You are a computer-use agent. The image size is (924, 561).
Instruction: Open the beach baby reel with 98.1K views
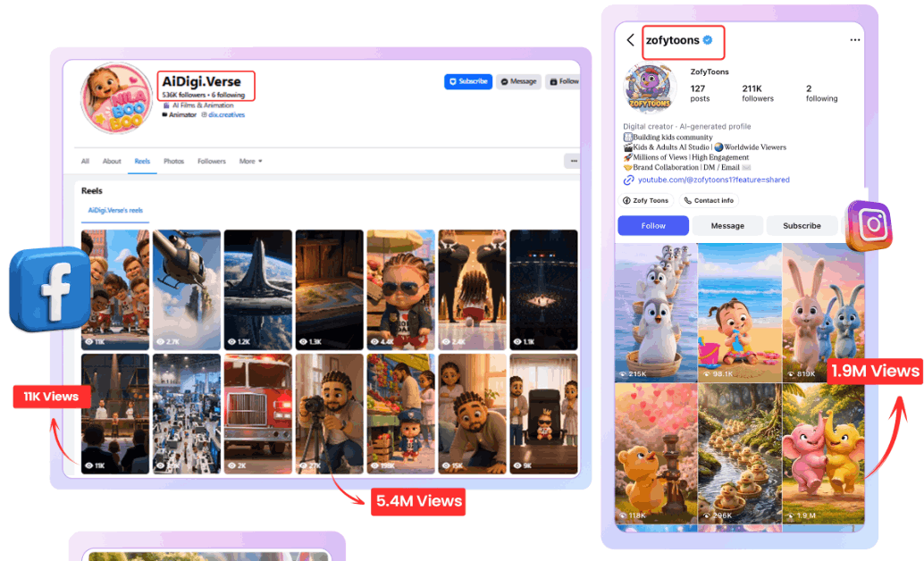coord(740,313)
